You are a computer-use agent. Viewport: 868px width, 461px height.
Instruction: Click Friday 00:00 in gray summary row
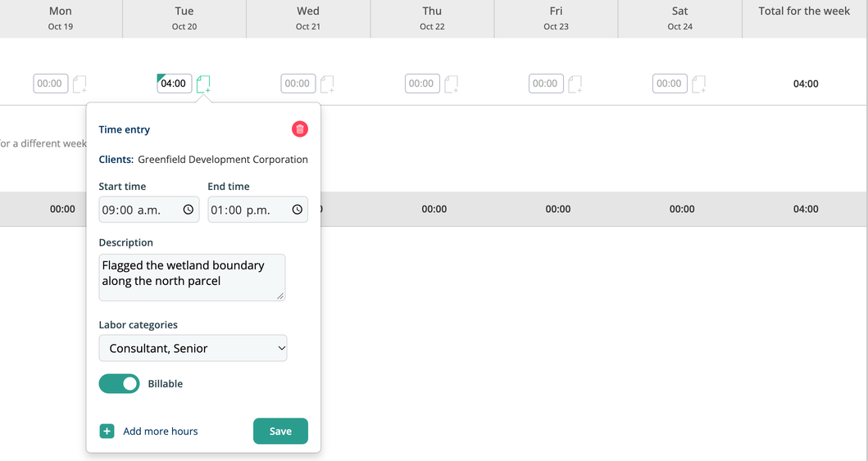(558, 209)
